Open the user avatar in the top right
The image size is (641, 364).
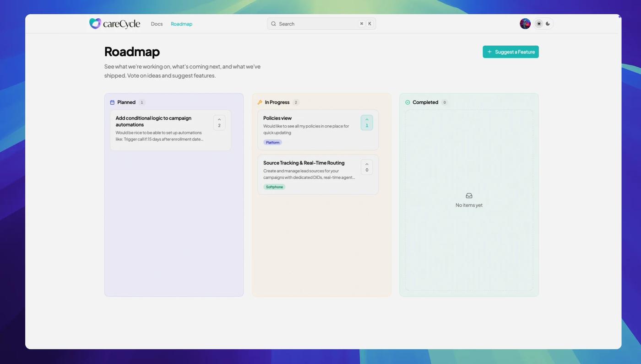point(525,23)
